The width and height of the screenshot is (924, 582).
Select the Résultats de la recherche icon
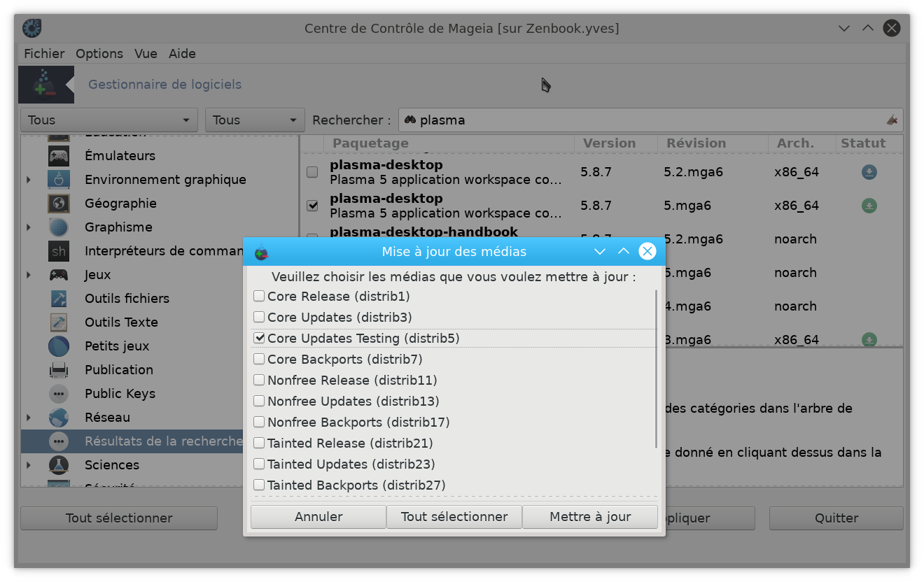59,441
